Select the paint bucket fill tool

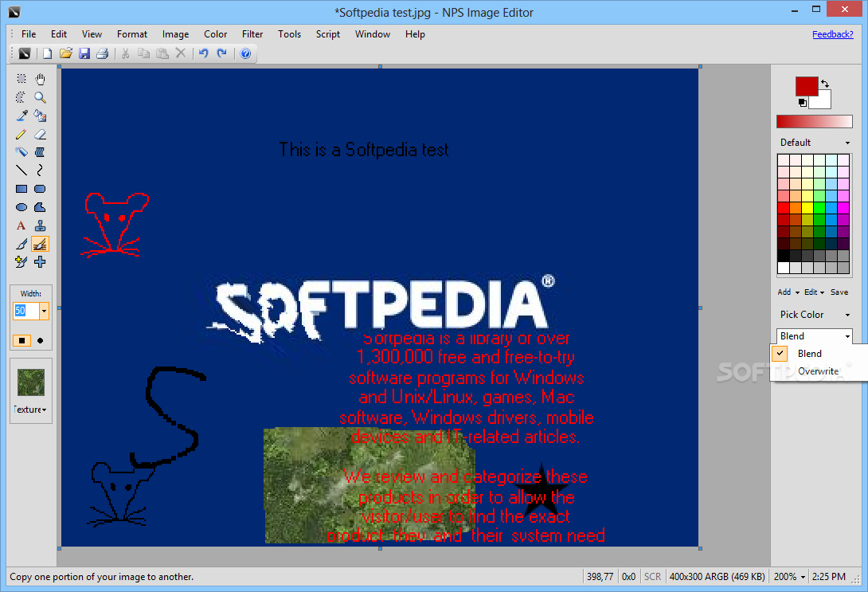[x=40, y=116]
